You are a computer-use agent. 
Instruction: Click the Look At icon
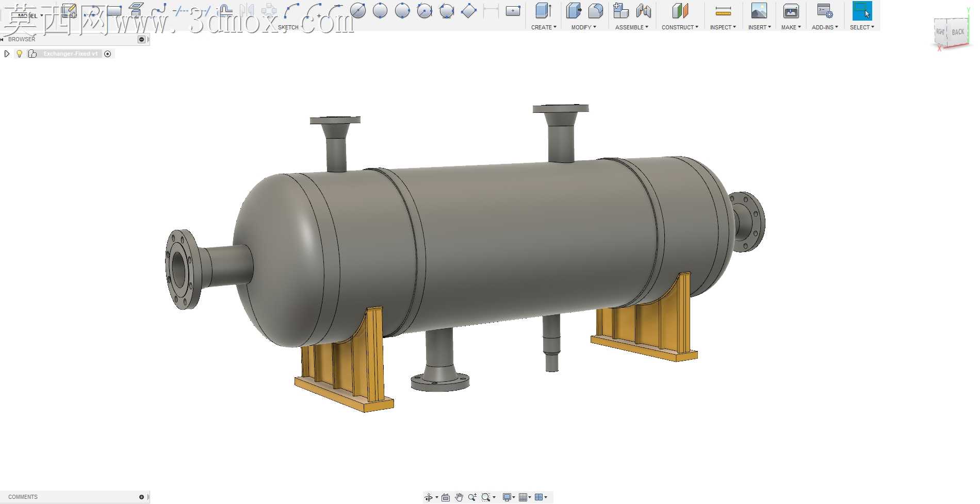(x=446, y=497)
